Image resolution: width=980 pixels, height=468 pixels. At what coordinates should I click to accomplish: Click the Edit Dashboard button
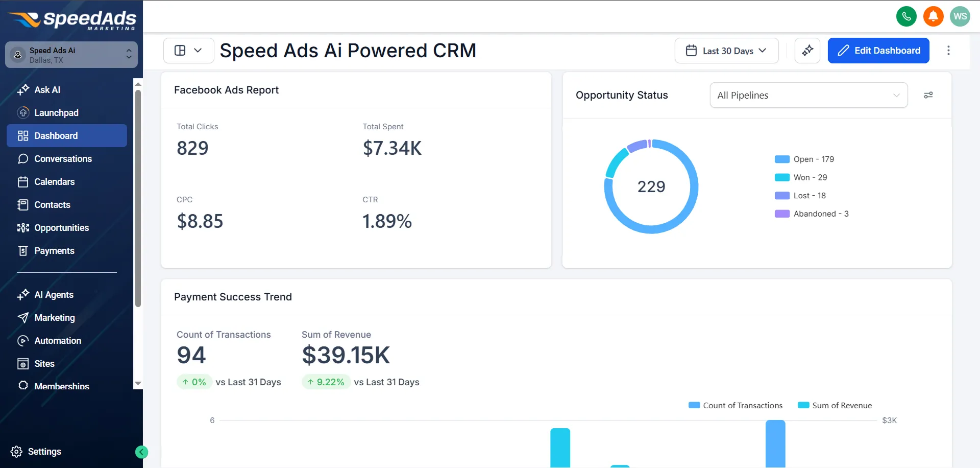878,51
